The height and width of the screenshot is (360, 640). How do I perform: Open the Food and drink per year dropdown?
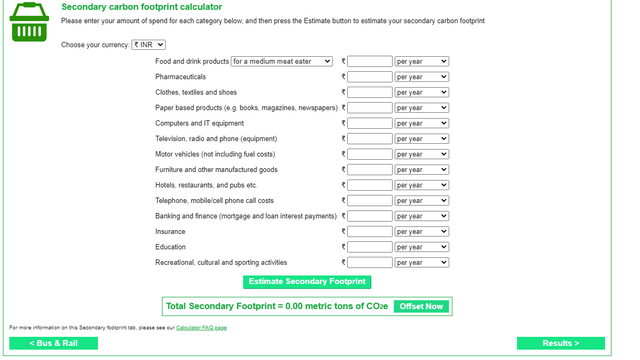tap(422, 61)
